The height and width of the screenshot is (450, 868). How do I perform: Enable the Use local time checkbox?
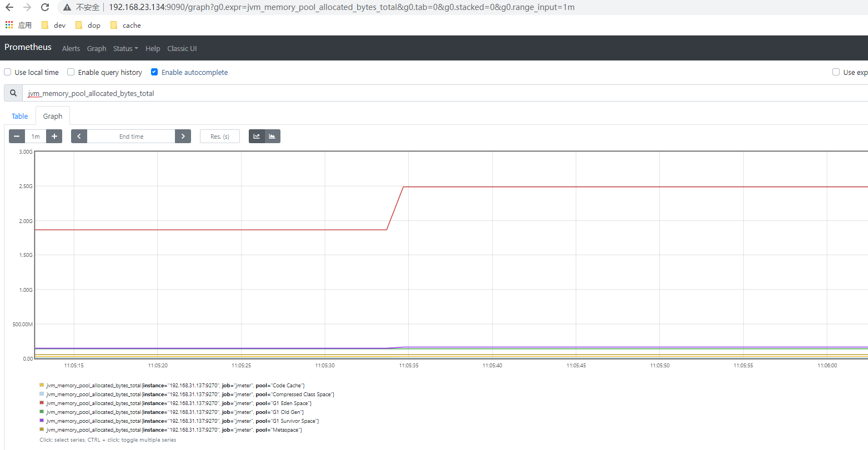7,72
